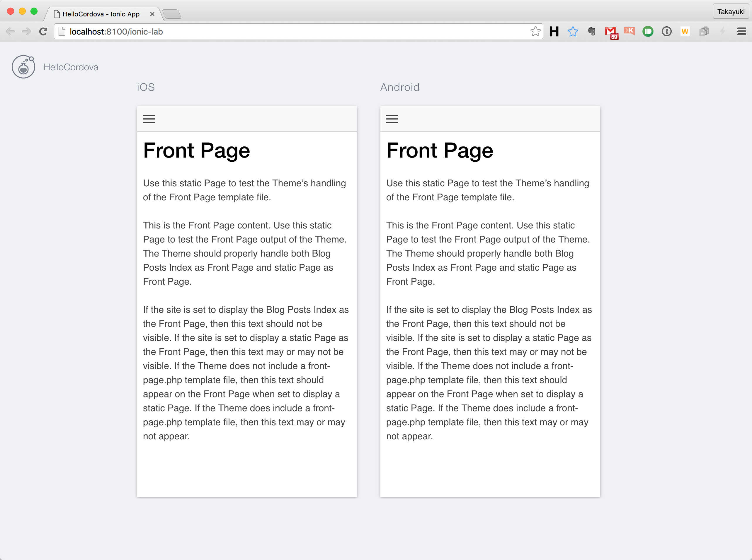Open the Evernote elephant extension
The height and width of the screenshot is (560, 752).
coord(592,32)
